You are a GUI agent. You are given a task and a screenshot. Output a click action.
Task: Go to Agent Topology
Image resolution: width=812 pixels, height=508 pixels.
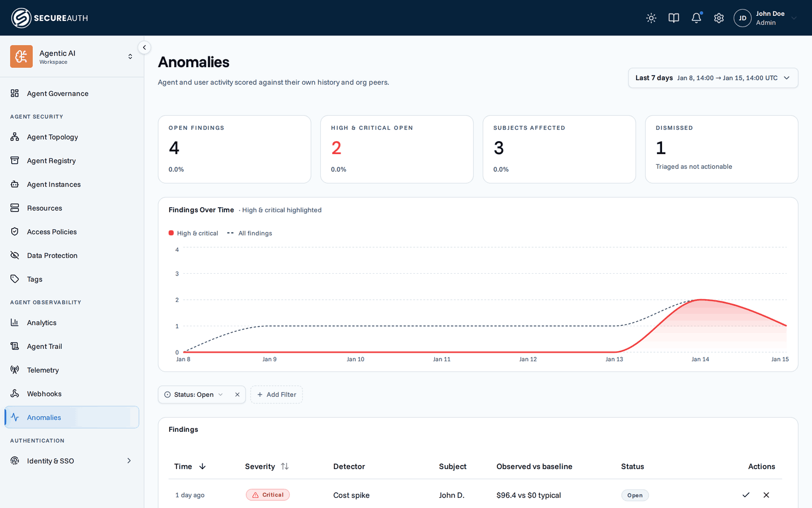pos(72,137)
